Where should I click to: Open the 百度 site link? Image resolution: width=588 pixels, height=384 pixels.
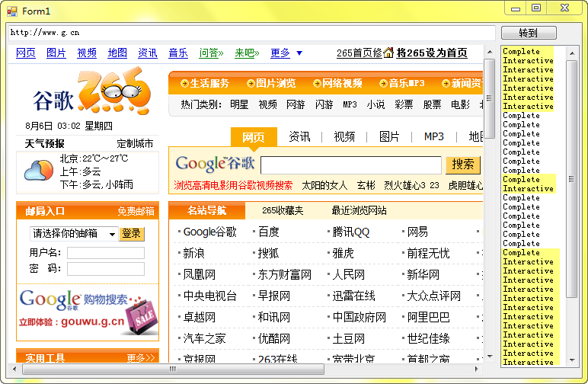tap(269, 232)
